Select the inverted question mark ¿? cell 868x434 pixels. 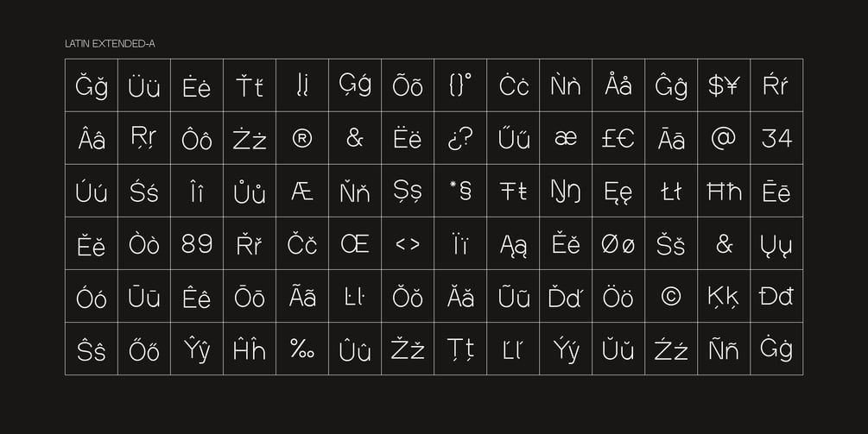click(x=460, y=138)
